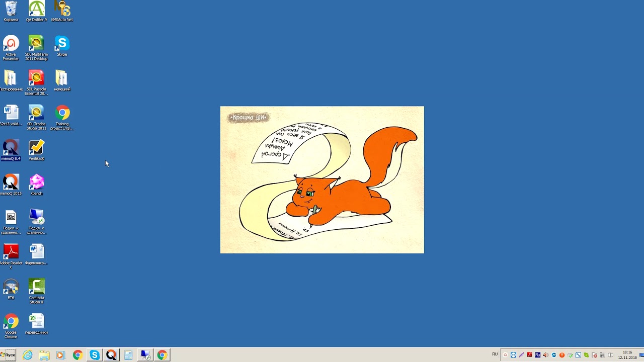Image resolution: width=644 pixels, height=362 pixels.
Task: Select SDL Passolo Essential shortcut
Action: tap(36, 82)
